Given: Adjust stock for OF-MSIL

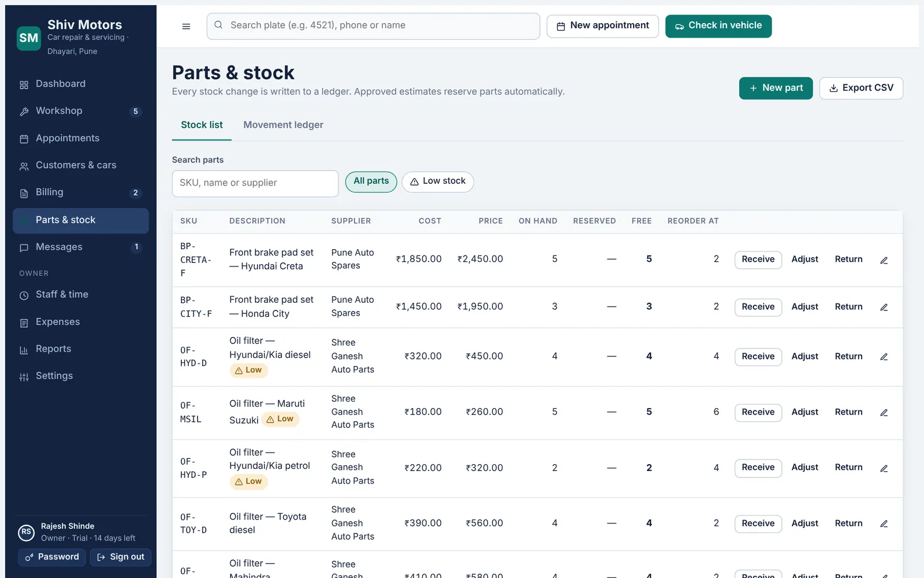Looking at the screenshot, I should click(805, 412).
